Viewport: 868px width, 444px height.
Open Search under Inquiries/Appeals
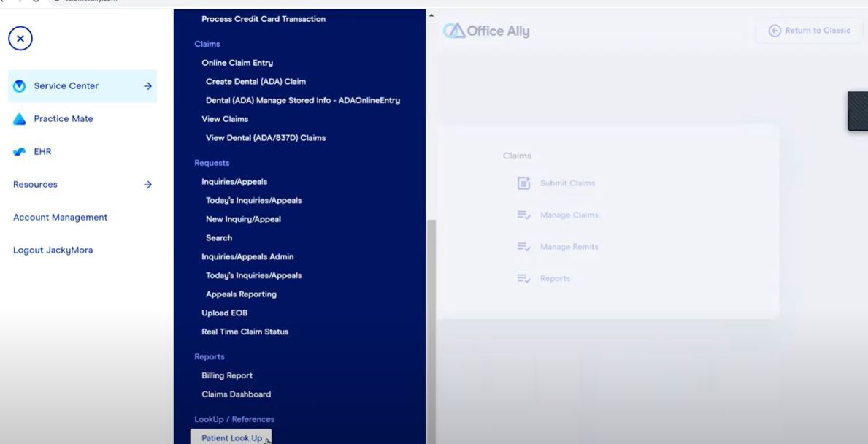(219, 238)
